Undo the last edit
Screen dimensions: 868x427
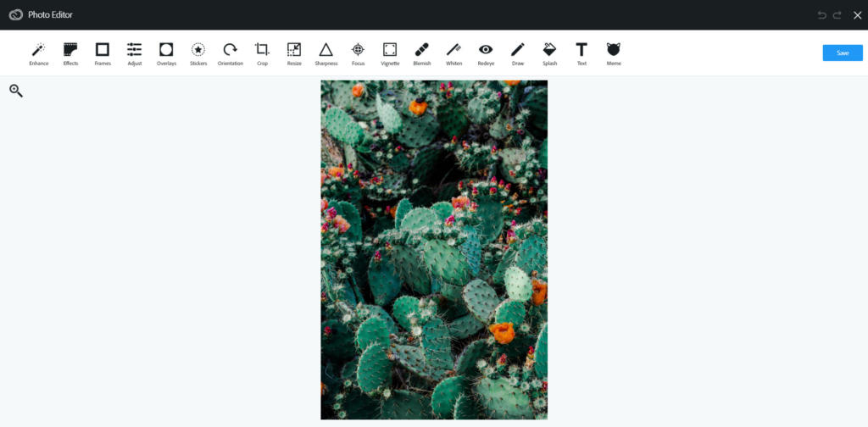[822, 15]
